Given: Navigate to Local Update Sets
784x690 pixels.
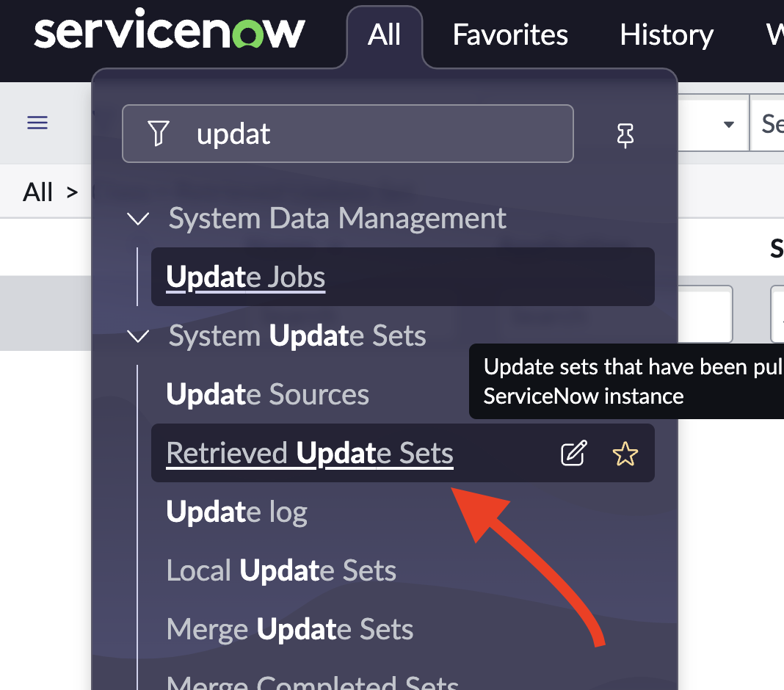Looking at the screenshot, I should (281, 571).
